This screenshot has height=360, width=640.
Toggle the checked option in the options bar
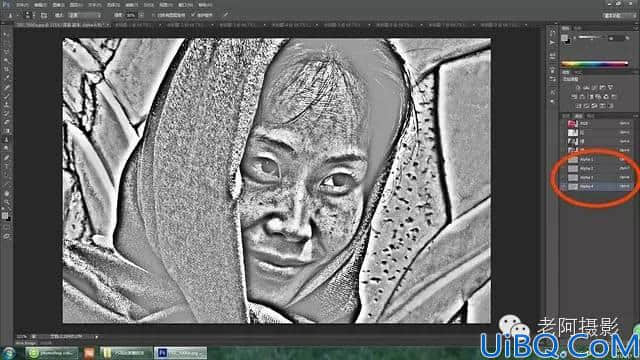point(193,15)
